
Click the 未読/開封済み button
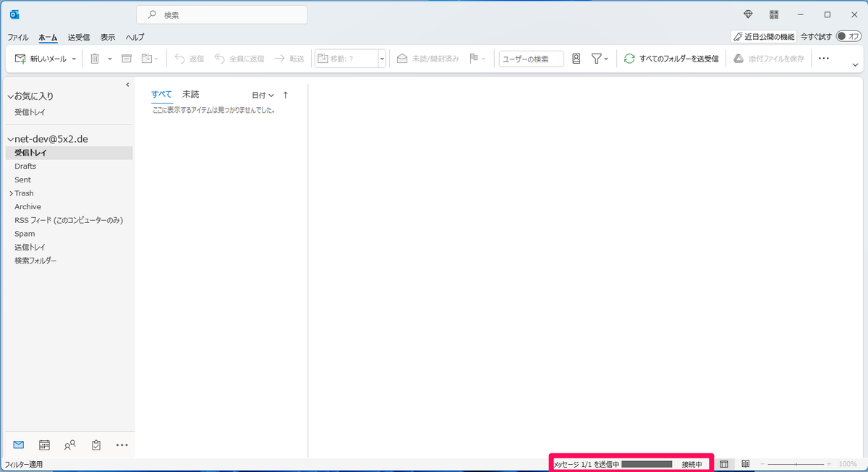(x=427, y=59)
